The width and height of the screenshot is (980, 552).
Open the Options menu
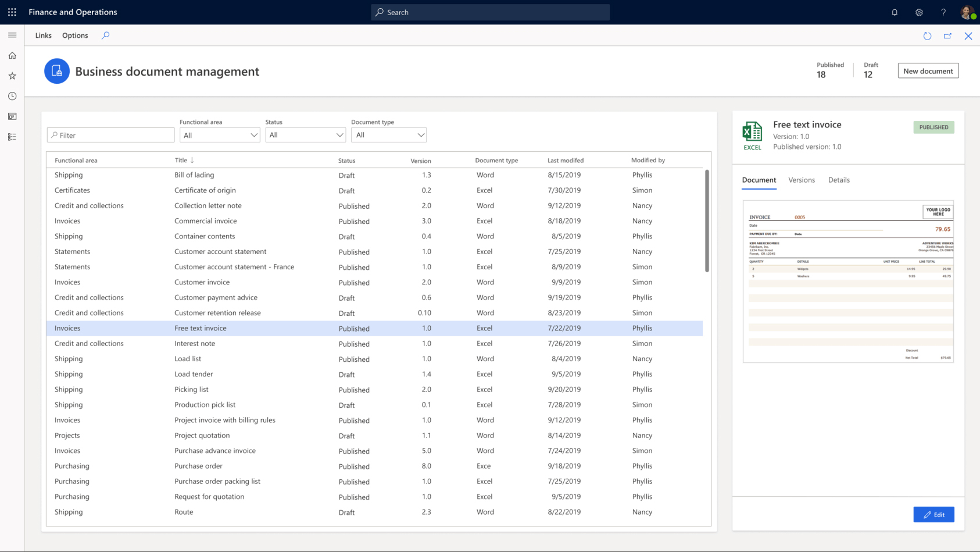coord(75,35)
